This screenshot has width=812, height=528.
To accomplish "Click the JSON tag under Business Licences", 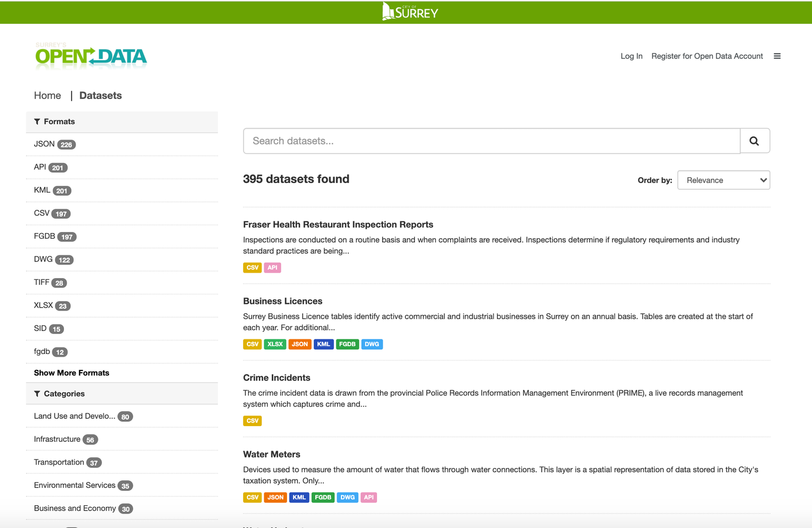I will coord(300,344).
